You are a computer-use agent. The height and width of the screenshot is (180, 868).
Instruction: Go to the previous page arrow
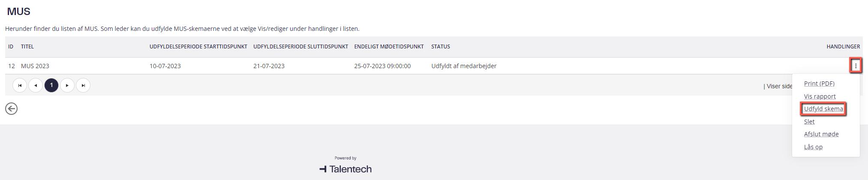[x=36, y=85]
